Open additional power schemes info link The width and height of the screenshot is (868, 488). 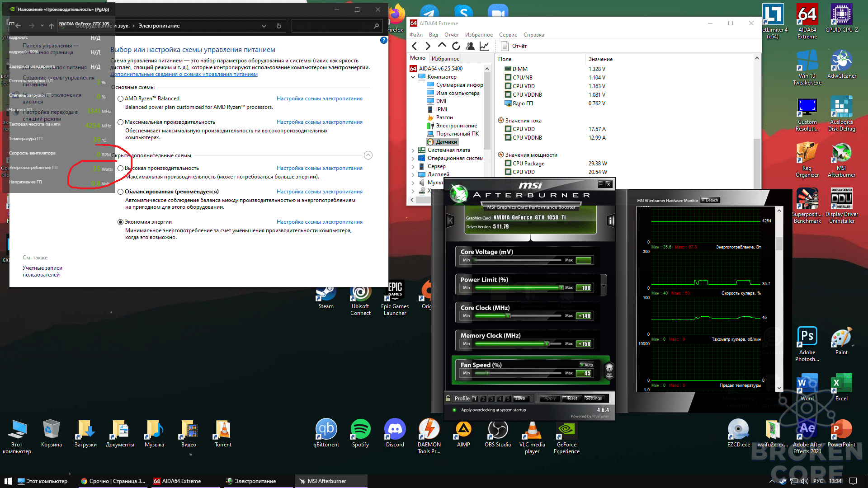[184, 74]
